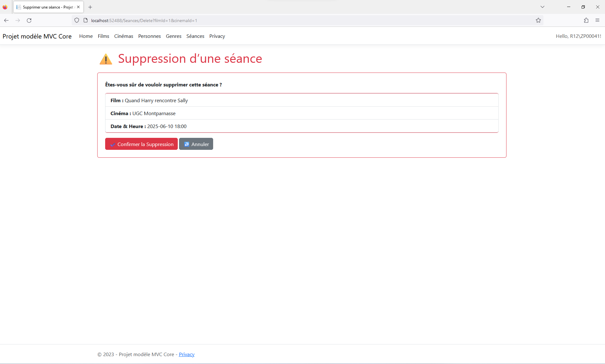Viewport: 605px width, 364px height.
Task: Go to the Films menu
Action: (103, 36)
